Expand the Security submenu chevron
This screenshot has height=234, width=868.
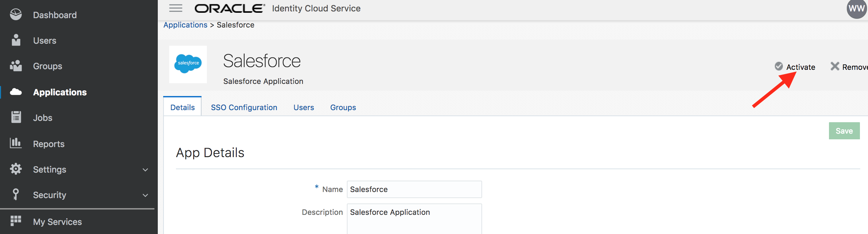click(x=145, y=195)
